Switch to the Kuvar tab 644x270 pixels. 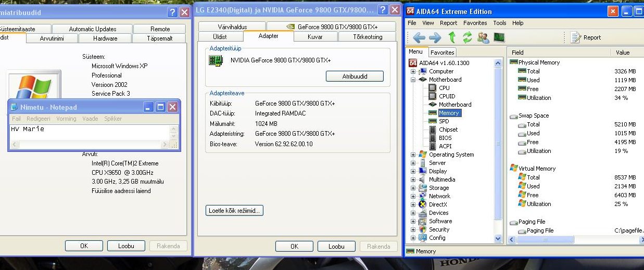point(315,36)
